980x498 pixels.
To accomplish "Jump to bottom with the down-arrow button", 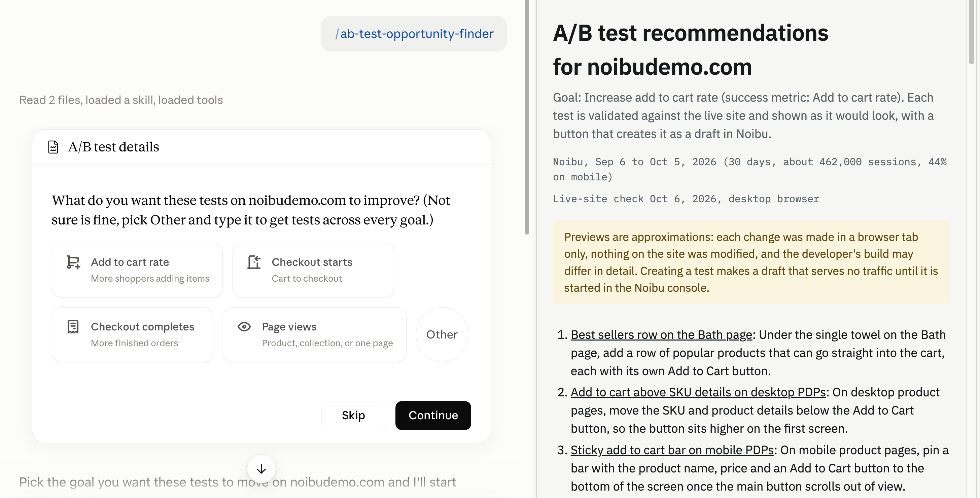I will 261,469.
